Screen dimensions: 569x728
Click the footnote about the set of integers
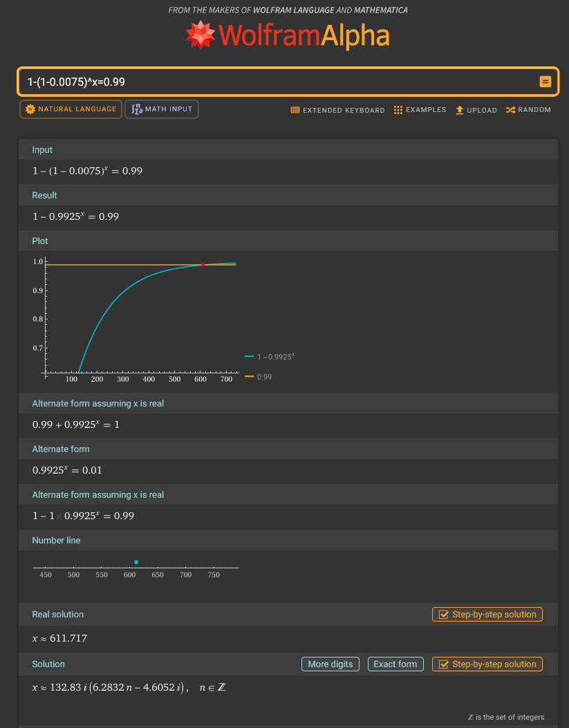(x=506, y=718)
